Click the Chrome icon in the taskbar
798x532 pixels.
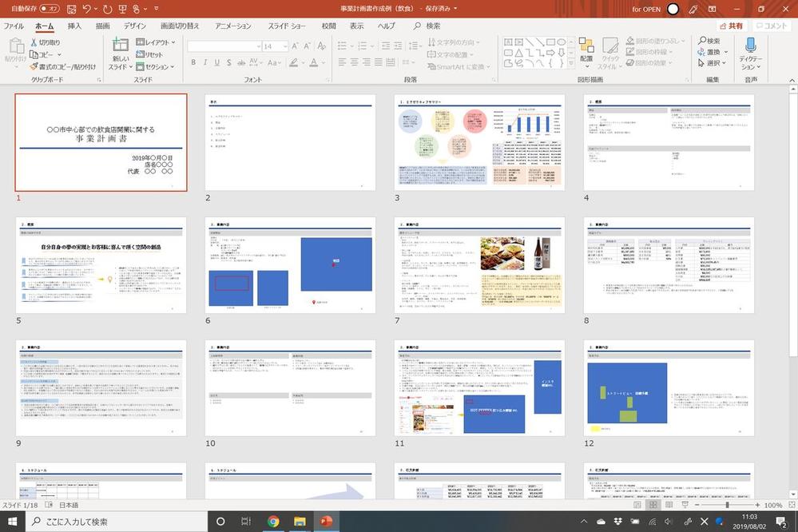coord(273,522)
